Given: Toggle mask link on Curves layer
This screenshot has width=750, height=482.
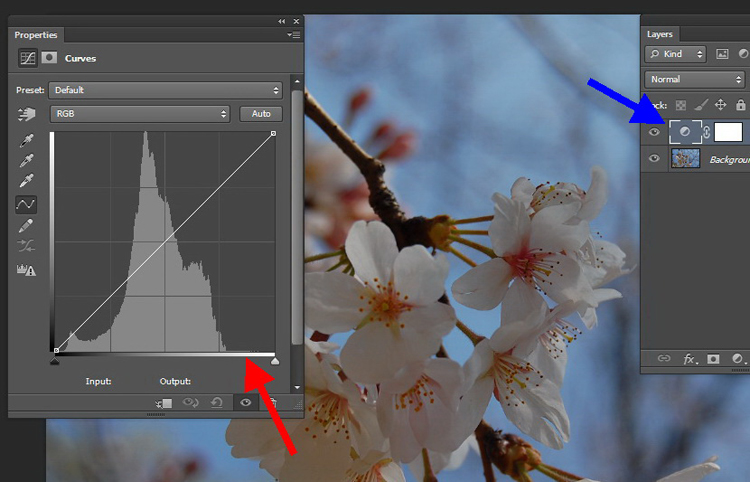Looking at the screenshot, I should coord(706,132).
